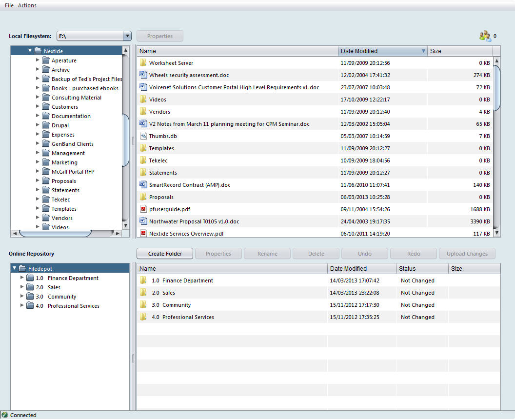Click the PDF icon next to pfuserguide.pdf

tap(142, 209)
